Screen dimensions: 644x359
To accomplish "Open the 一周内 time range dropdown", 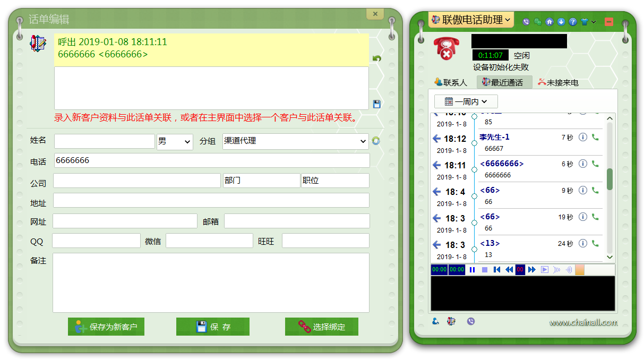I will coord(466,101).
